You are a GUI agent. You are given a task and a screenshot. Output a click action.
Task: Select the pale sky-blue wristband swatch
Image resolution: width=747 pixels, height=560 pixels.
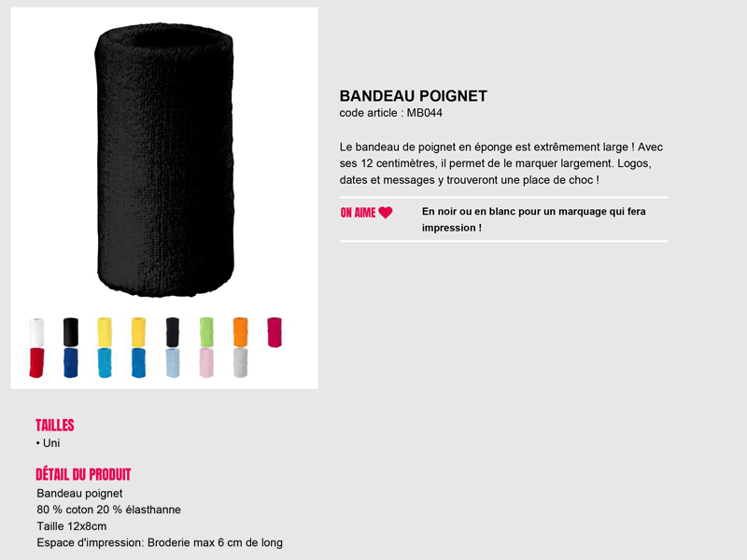[173, 363]
